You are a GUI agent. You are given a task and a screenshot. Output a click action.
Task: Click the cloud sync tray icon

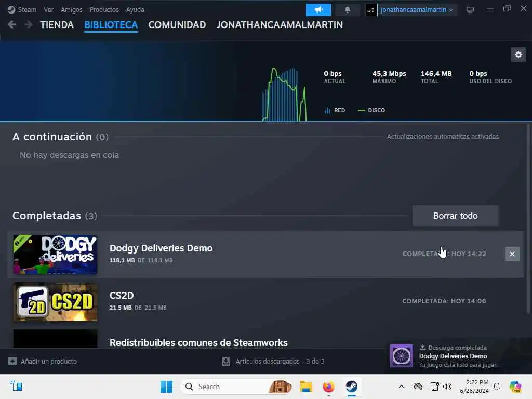[x=418, y=387]
